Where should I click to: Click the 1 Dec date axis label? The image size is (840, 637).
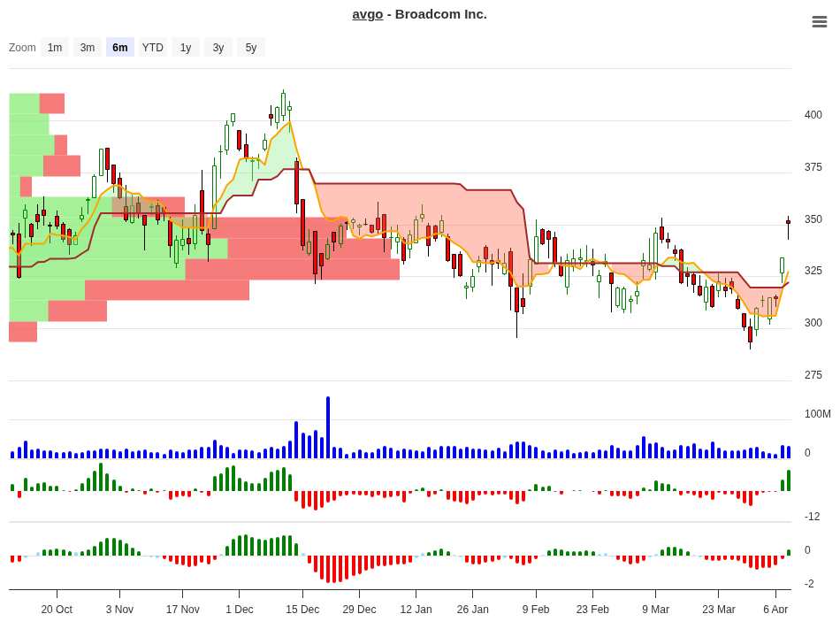[239, 609]
